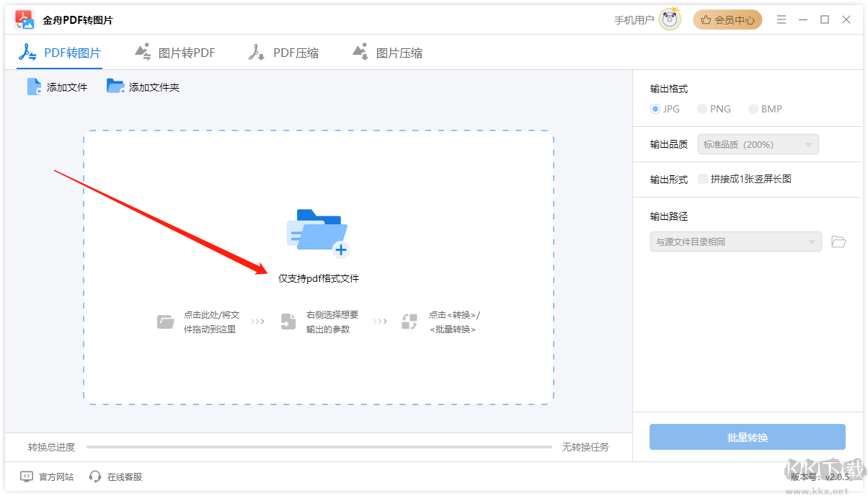Switch to the 图片转PDF tab
This screenshot has height=496, width=868.
click(x=174, y=52)
